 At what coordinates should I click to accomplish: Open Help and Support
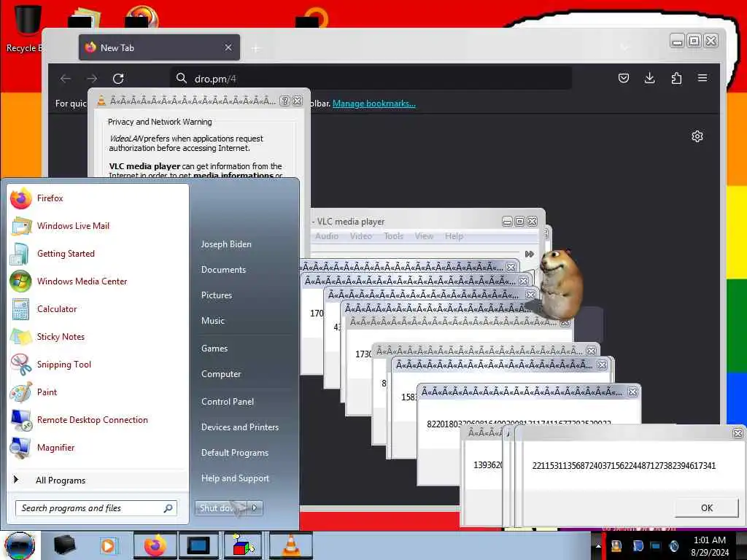click(x=235, y=478)
